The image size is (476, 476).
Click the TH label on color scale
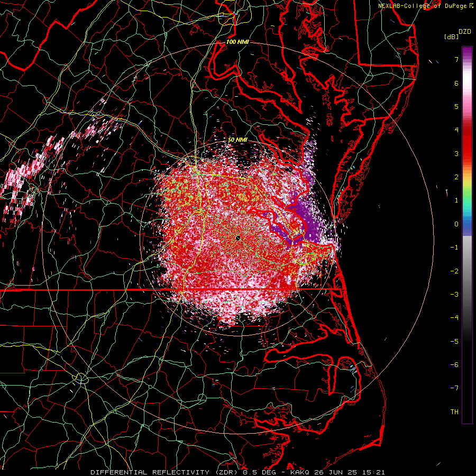tap(454, 412)
